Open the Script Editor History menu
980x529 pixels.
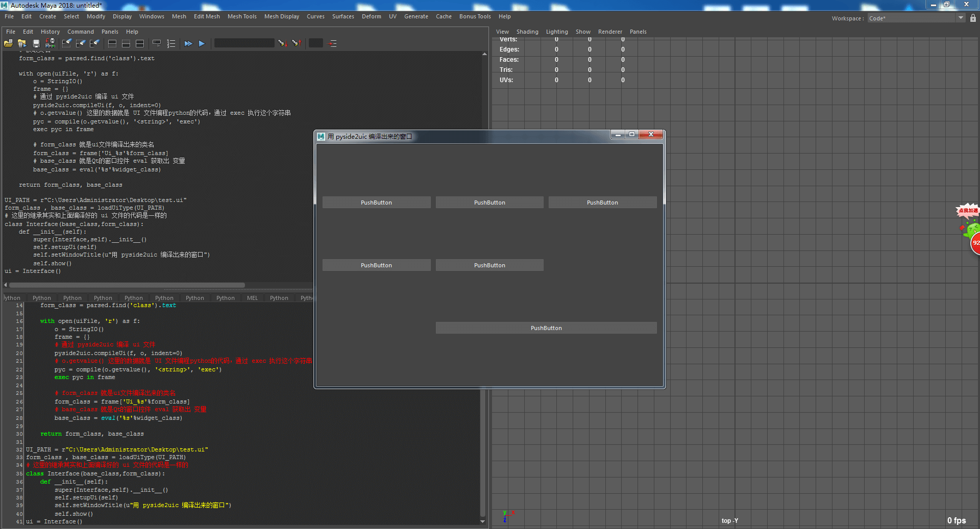pos(50,32)
